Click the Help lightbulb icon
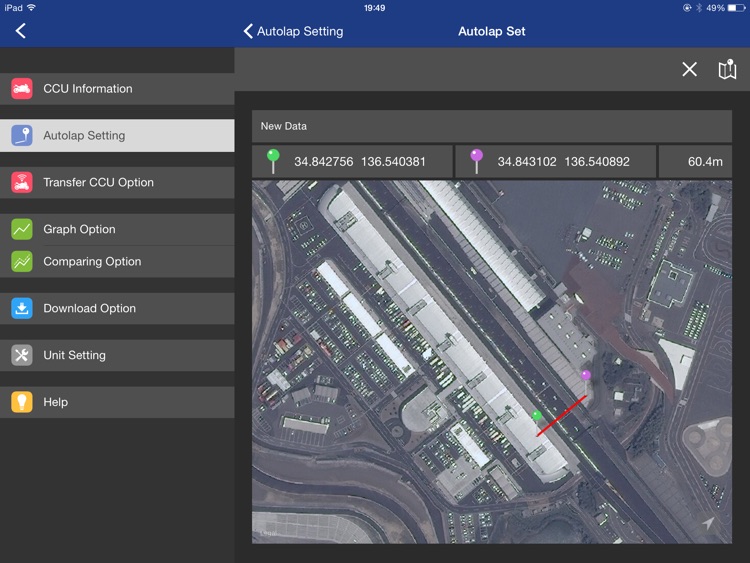Image resolution: width=750 pixels, height=563 pixels. point(22,402)
